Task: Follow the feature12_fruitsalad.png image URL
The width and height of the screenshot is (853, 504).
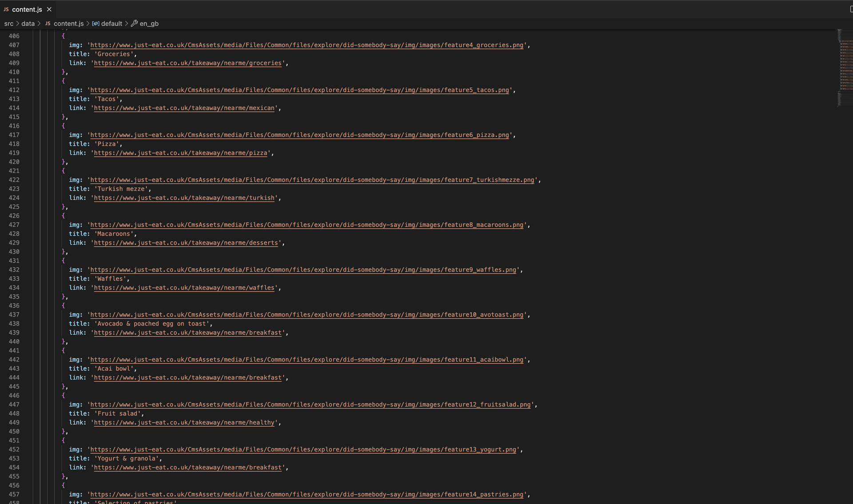Action: (x=311, y=405)
